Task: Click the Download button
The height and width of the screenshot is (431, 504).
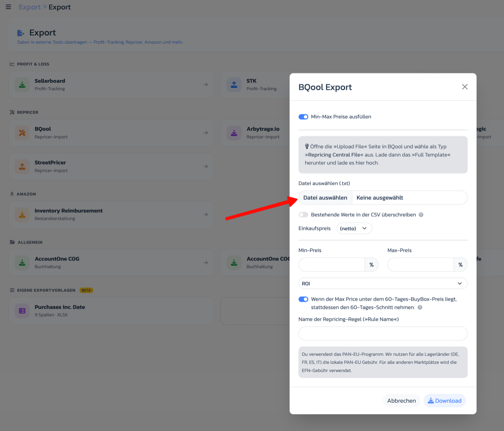Action: point(445,401)
